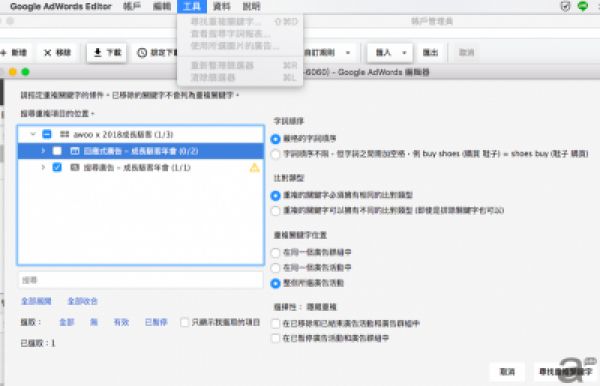This screenshot has height=386, width=600.
Task: Click the 全部展開 link
Action: click(x=36, y=301)
